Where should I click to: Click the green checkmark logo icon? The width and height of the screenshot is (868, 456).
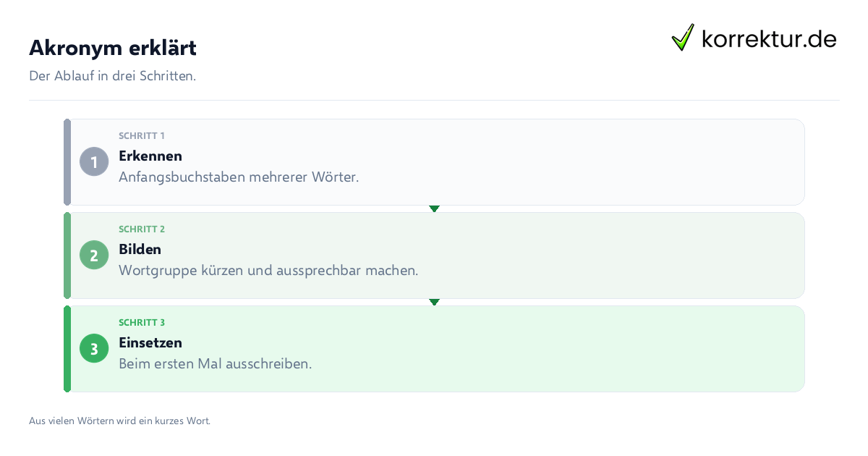[683, 38]
